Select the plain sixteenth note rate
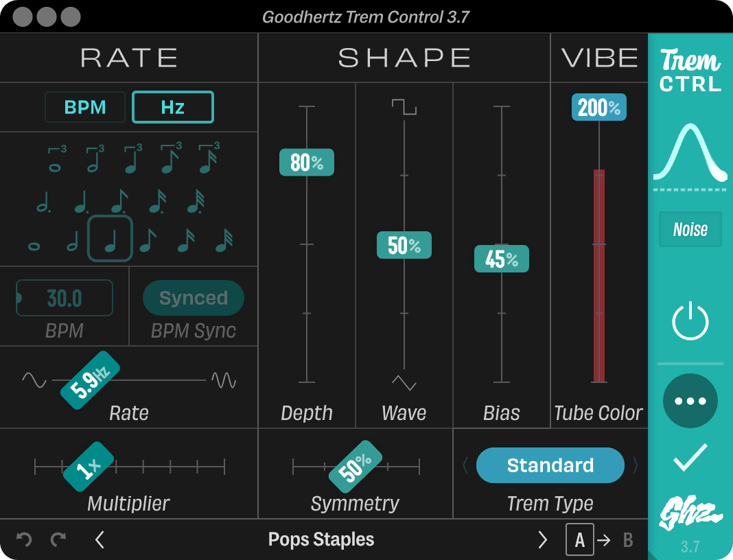This screenshot has height=560, width=733. [186, 240]
